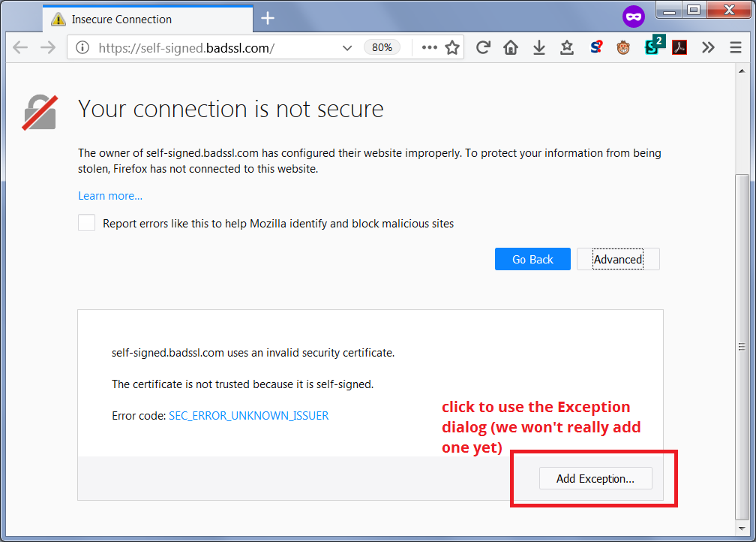Image resolution: width=756 pixels, height=542 pixels.
Task: Click the blue Go Back button
Action: 532,259
